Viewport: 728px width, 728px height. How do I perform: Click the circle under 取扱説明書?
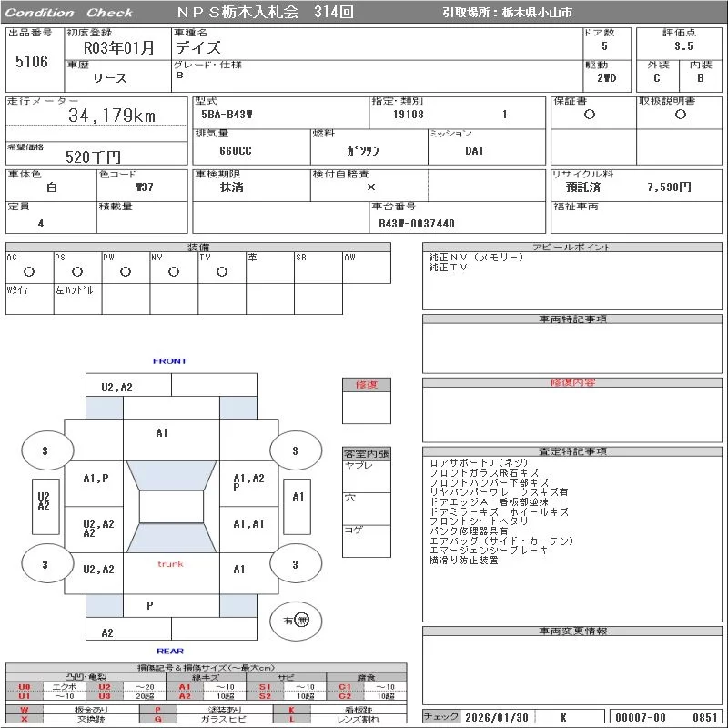point(680,115)
